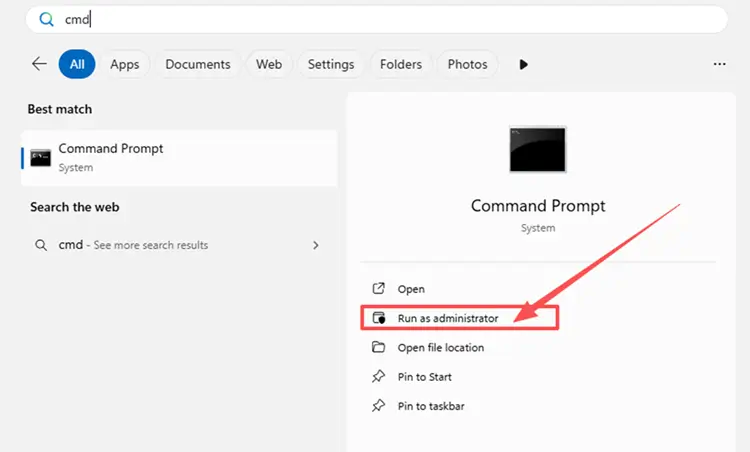
Task: Click the folder icon for Open file location
Action: tap(378, 347)
